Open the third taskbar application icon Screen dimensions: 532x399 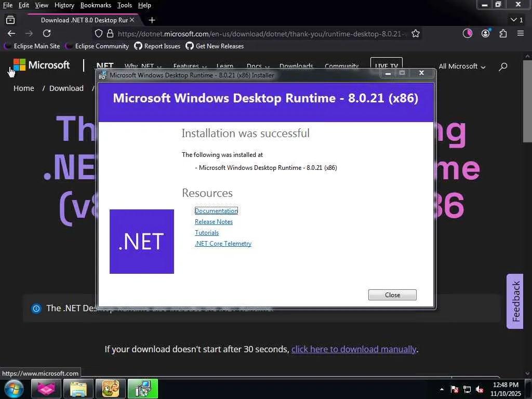(111, 389)
